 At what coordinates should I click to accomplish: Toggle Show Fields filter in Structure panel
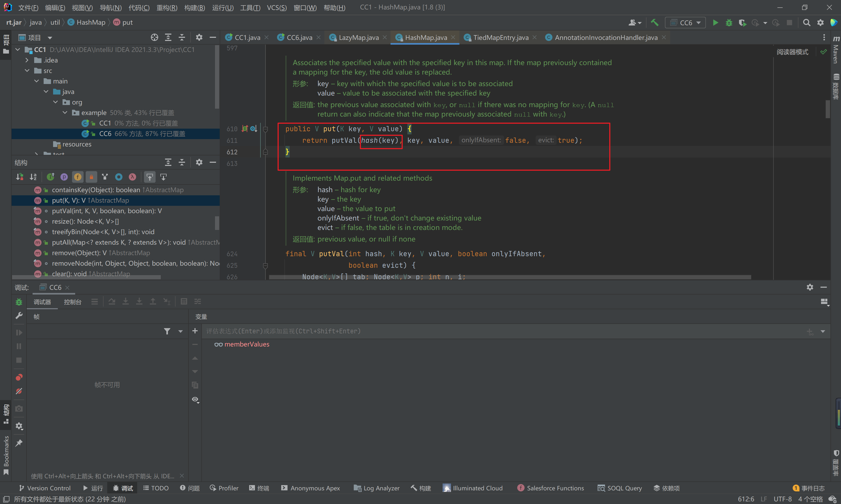click(78, 177)
